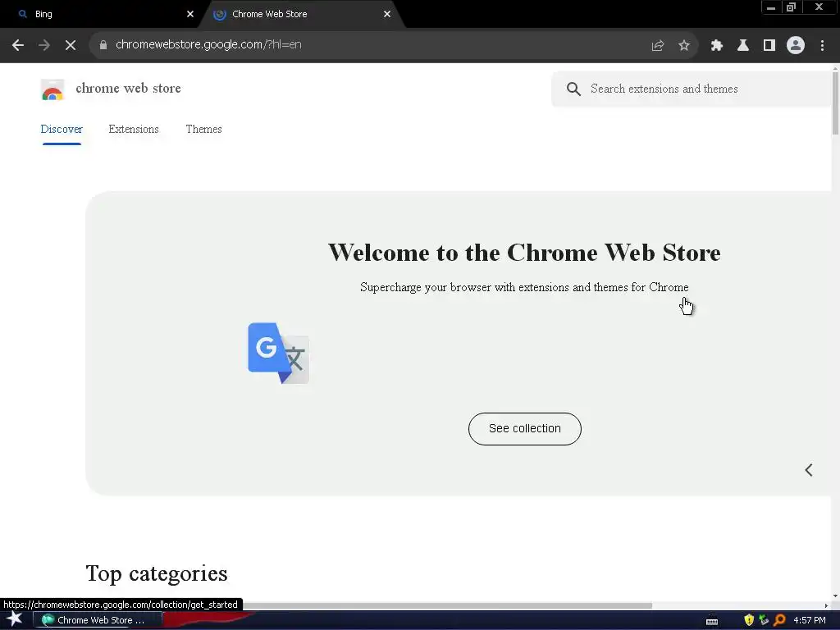Click the Chrome Web Store logo icon
The height and width of the screenshot is (630, 840).
pos(52,89)
